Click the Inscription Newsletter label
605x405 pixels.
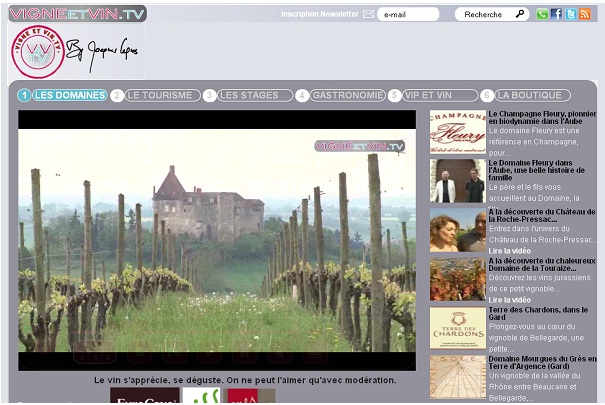click(319, 14)
